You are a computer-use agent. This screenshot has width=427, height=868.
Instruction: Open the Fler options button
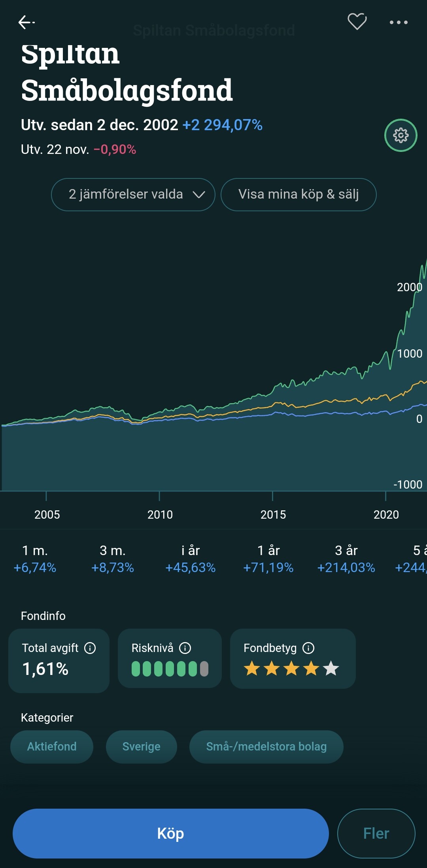click(x=376, y=833)
